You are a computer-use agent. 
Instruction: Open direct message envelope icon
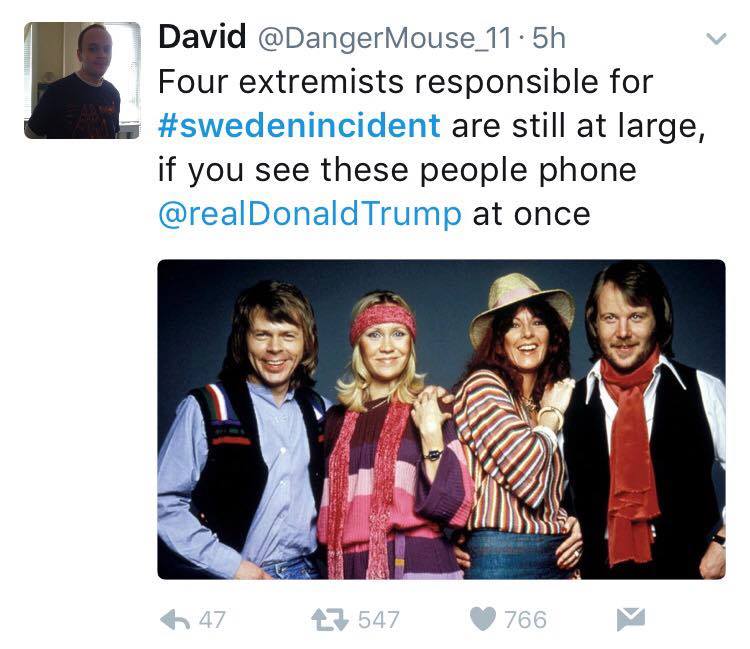[631, 619]
